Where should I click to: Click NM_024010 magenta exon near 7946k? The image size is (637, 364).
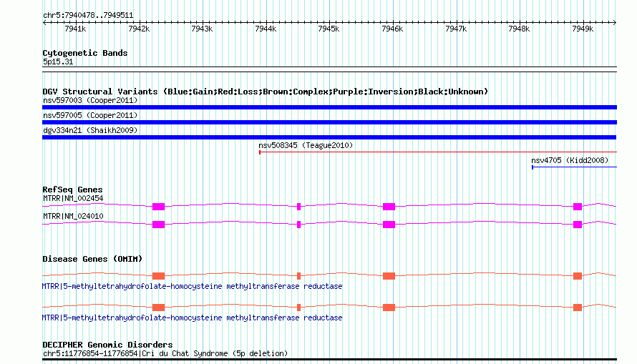[389, 225]
